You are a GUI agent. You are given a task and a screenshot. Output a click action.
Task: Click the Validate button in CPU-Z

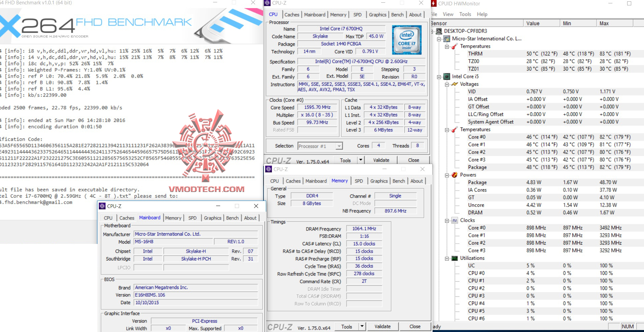pyautogui.click(x=381, y=160)
